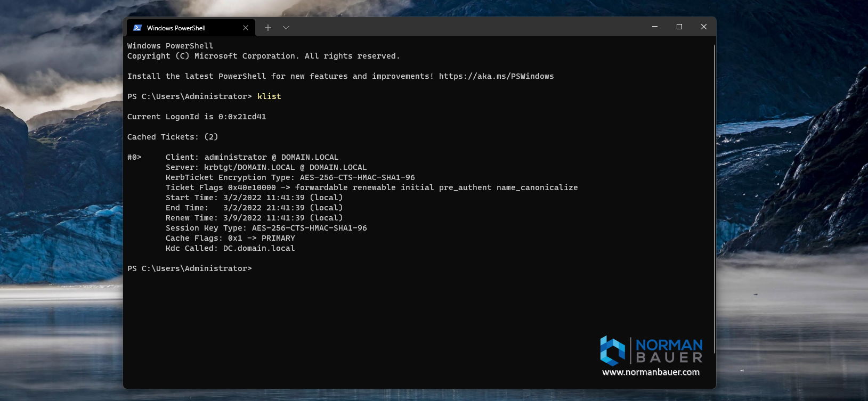Viewport: 868px width, 401px height.
Task: Maximize the terminal window
Action: 679,27
